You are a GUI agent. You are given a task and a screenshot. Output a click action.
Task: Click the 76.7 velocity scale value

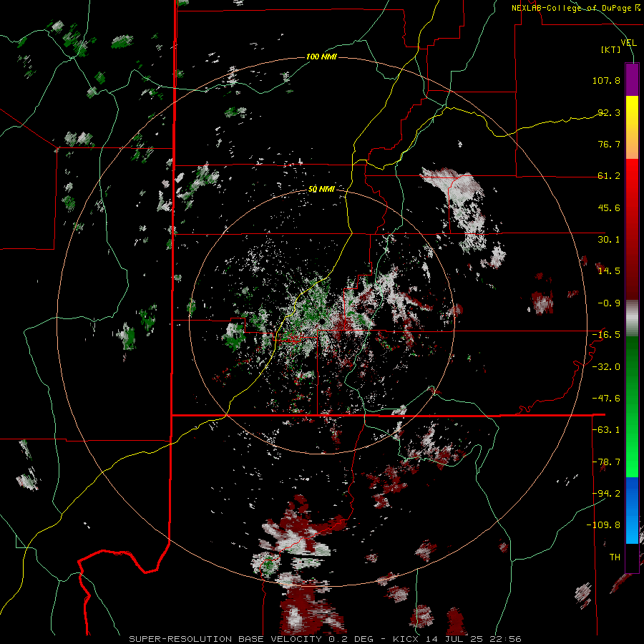pos(609,144)
